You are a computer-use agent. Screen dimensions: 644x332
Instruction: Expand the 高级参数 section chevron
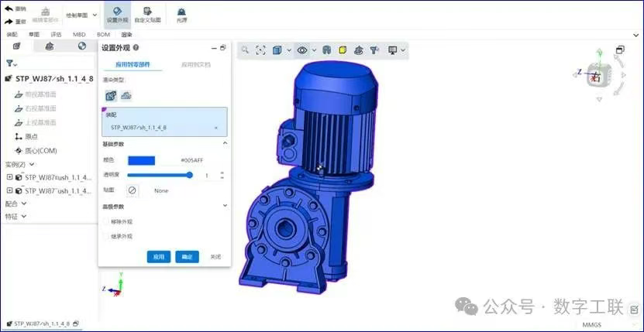pyautogui.click(x=225, y=206)
